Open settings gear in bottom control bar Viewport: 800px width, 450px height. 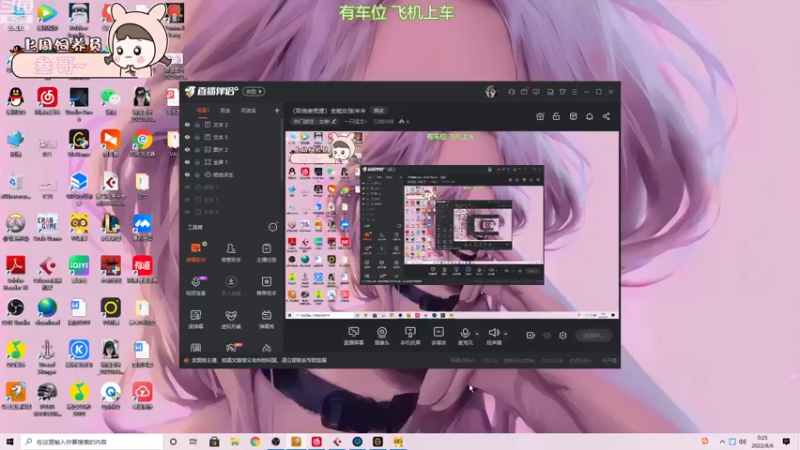[563, 335]
